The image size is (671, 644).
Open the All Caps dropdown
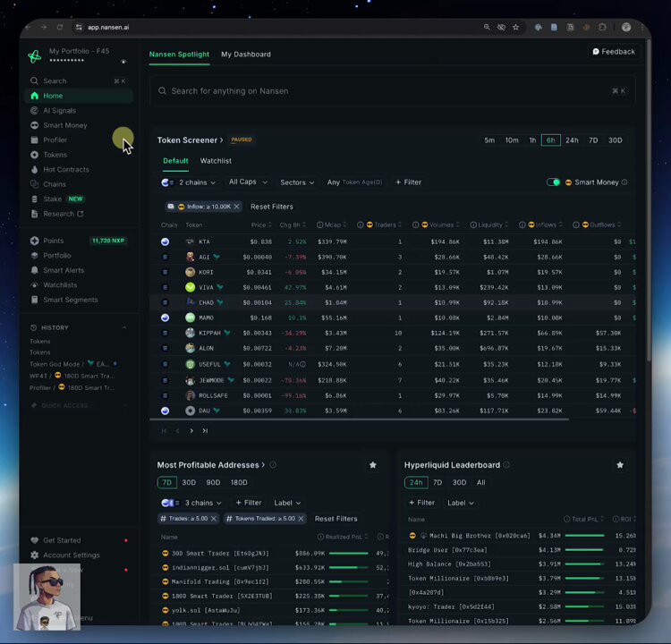click(248, 182)
